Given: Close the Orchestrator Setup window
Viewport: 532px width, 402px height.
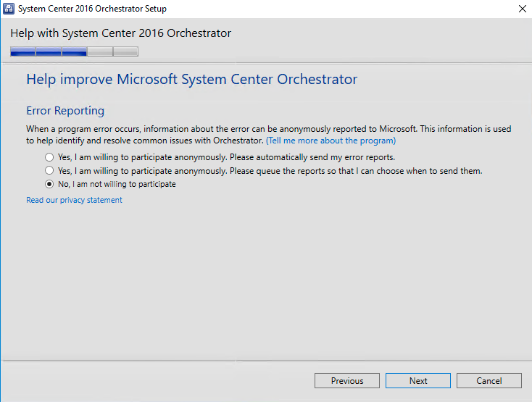Looking at the screenshot, I should pyautogui.click(x=522, y=9).
